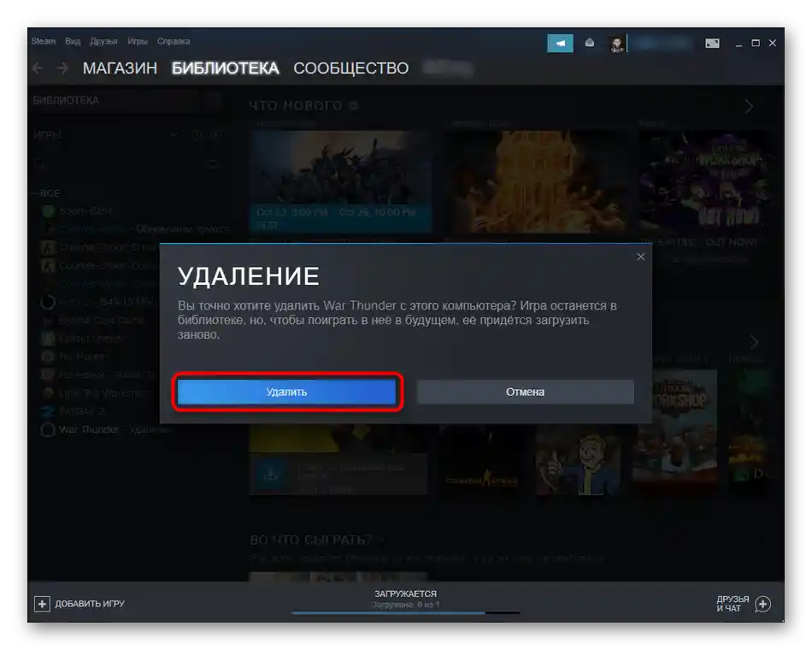
Task: Click the user avatar picture
Action: click(x=617, y=44)
